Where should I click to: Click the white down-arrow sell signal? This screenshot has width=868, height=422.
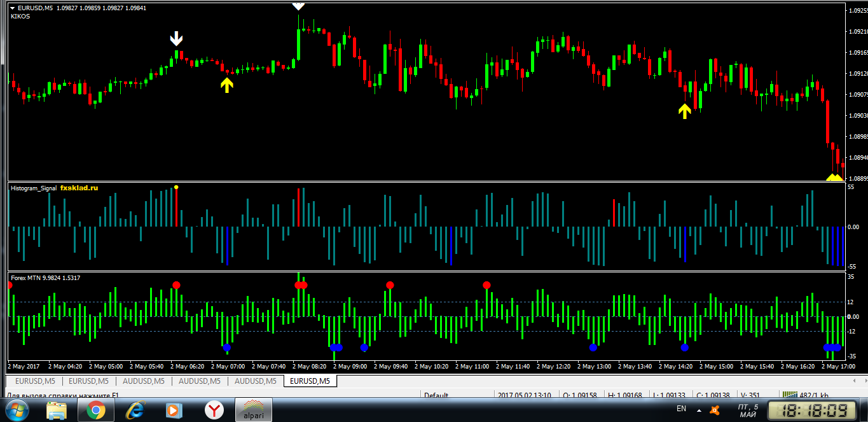pyautogui.click(x=176, y=39)
